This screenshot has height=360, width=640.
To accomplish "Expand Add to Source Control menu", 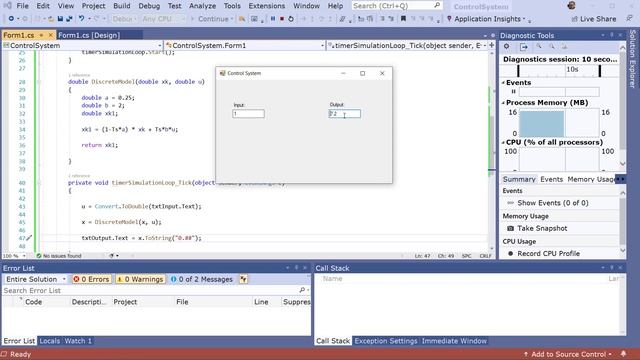I will (568, 354).
